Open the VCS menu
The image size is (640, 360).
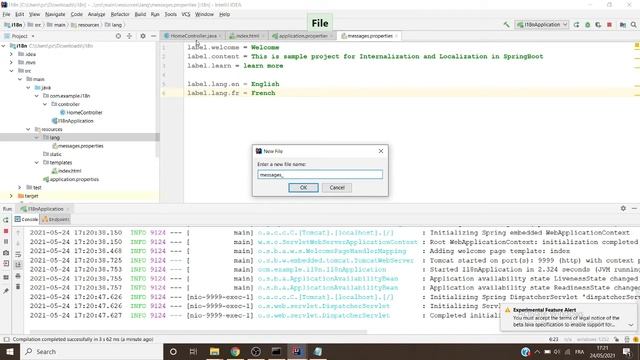pos(186,14)
